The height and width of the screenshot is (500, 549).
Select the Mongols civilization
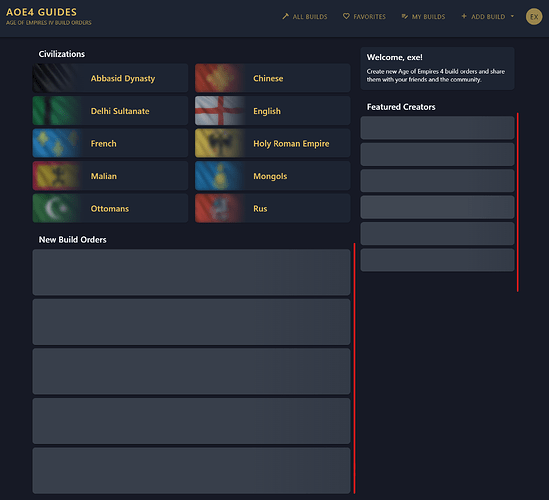(x=273, y=176)
